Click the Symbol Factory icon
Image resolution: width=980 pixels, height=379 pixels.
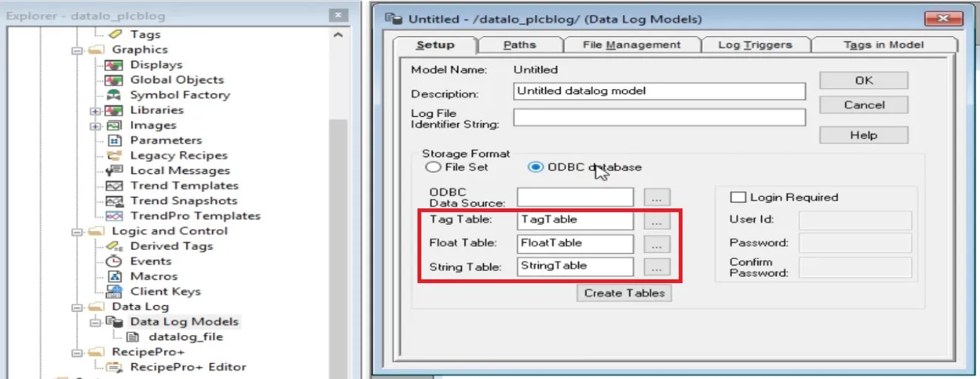(x=115, y=95)
